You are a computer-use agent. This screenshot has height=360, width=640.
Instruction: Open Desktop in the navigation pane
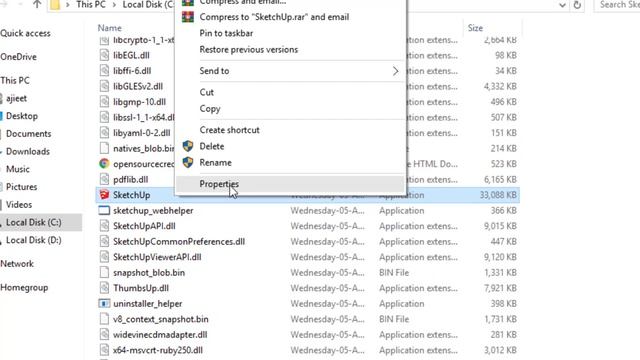click(22, 116)
